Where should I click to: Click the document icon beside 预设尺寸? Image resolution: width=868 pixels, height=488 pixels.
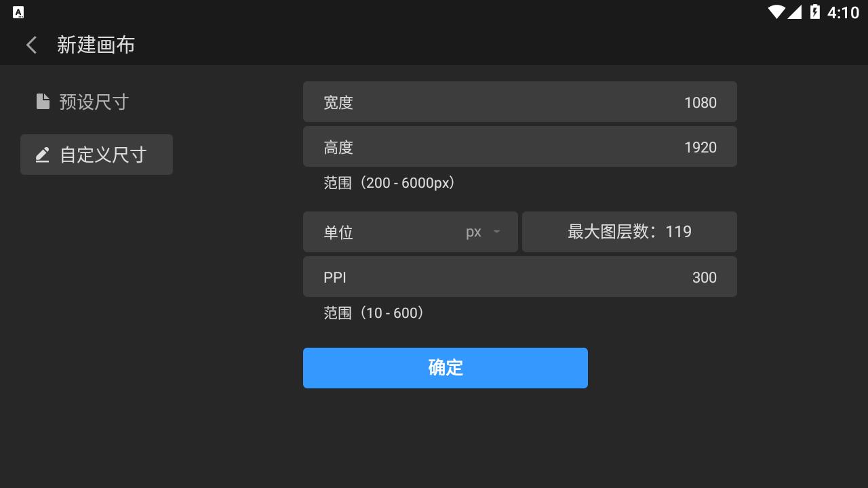(x=43, y=102)
